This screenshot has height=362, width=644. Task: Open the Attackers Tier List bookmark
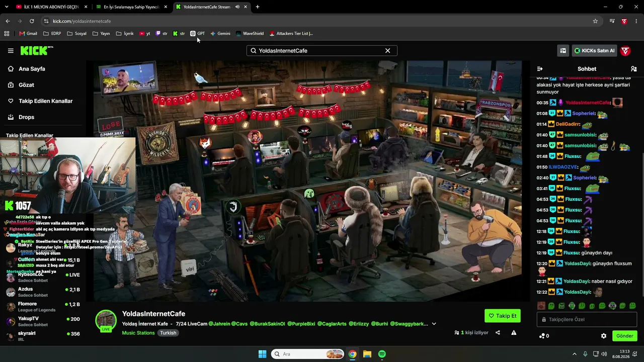coord(291,34)
